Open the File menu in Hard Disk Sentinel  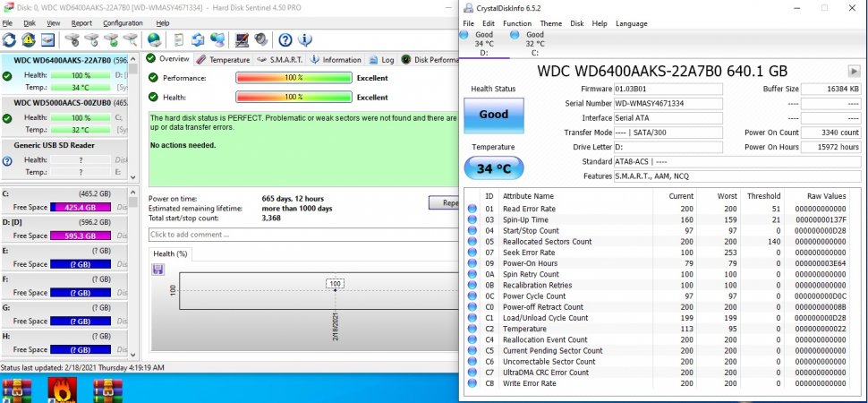[x=7, y=23]
